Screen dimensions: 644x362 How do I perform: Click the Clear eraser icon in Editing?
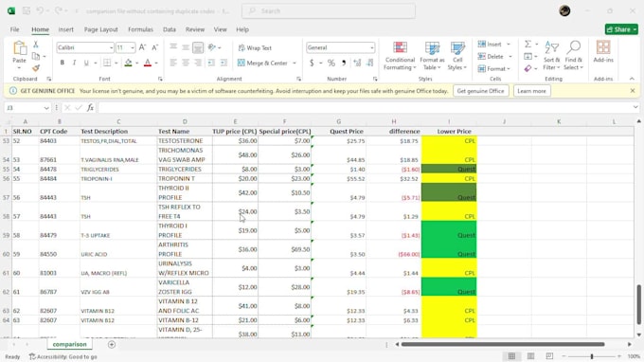(528, 68)
